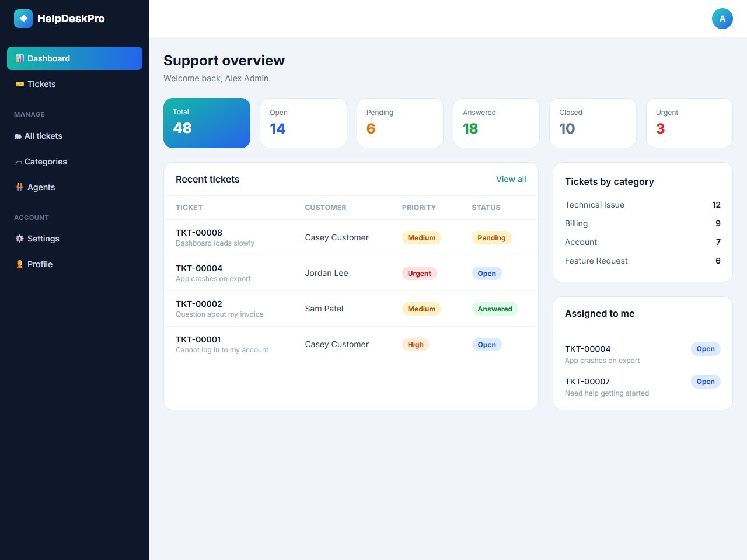Navigate to Categories
747x560 pixels.
pyautogui.click(x=75, y=162)
